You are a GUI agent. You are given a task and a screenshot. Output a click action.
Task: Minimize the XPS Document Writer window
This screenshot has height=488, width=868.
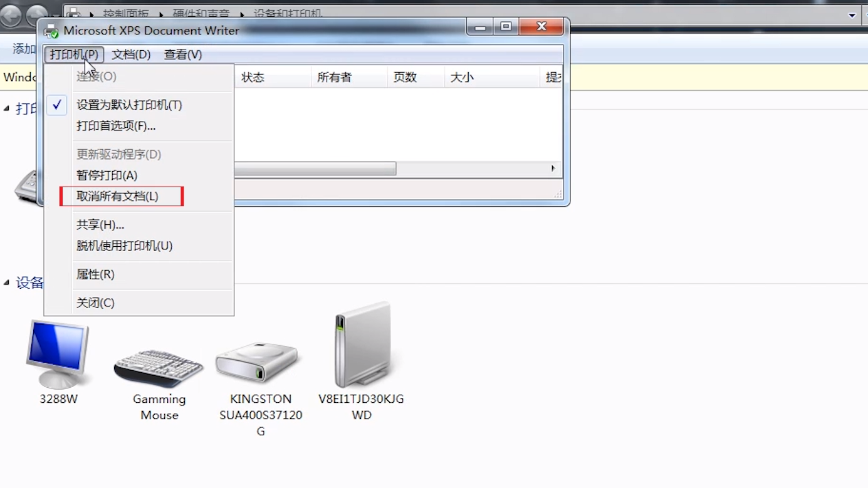click(480, 27)
